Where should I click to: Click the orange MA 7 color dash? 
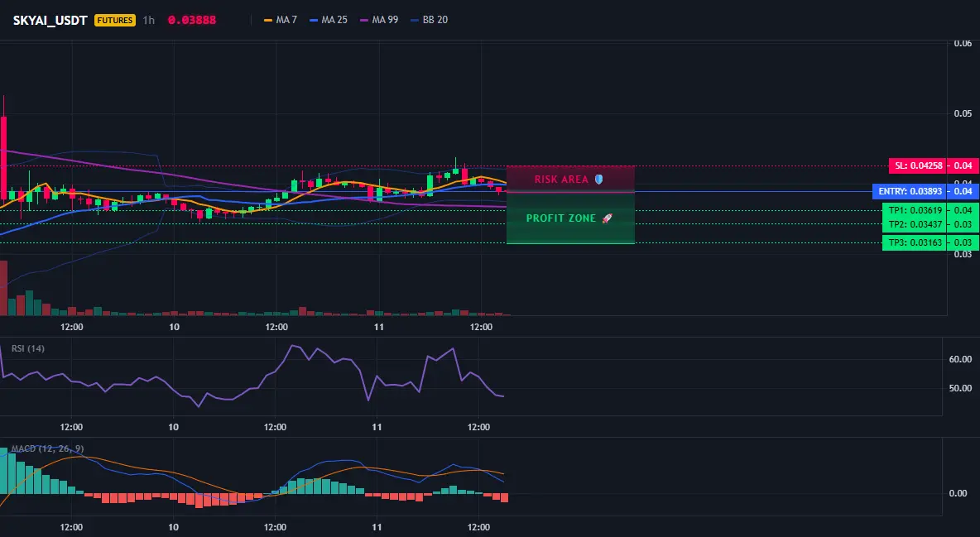click(x=268, y=20)
